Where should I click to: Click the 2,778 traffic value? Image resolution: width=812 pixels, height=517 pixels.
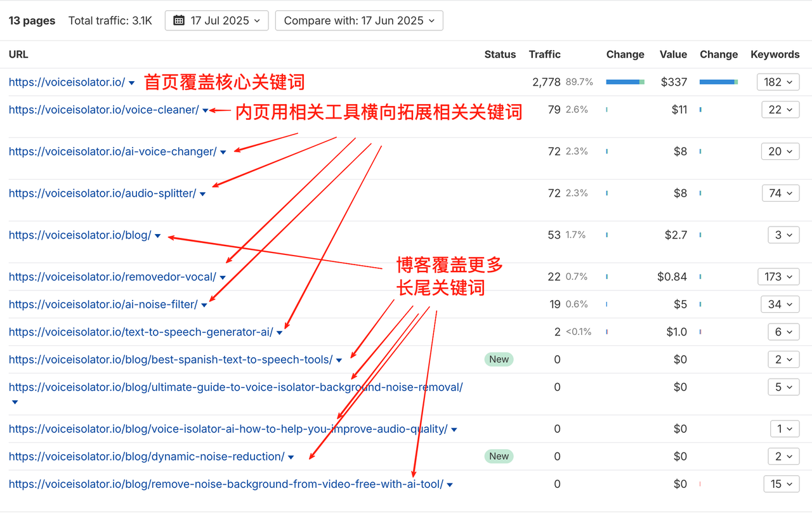click(x=547, y=82)
